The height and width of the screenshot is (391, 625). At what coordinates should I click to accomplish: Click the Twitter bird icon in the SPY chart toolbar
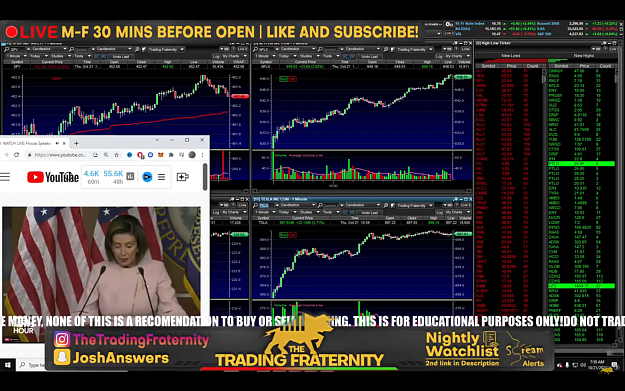[145, 49]
